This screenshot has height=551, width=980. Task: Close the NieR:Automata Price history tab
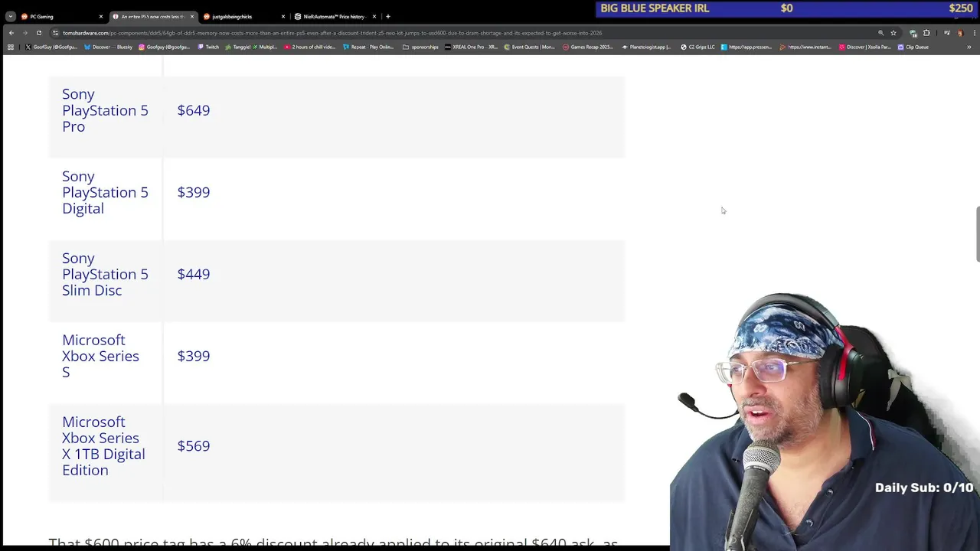click(x=374, y=16)
